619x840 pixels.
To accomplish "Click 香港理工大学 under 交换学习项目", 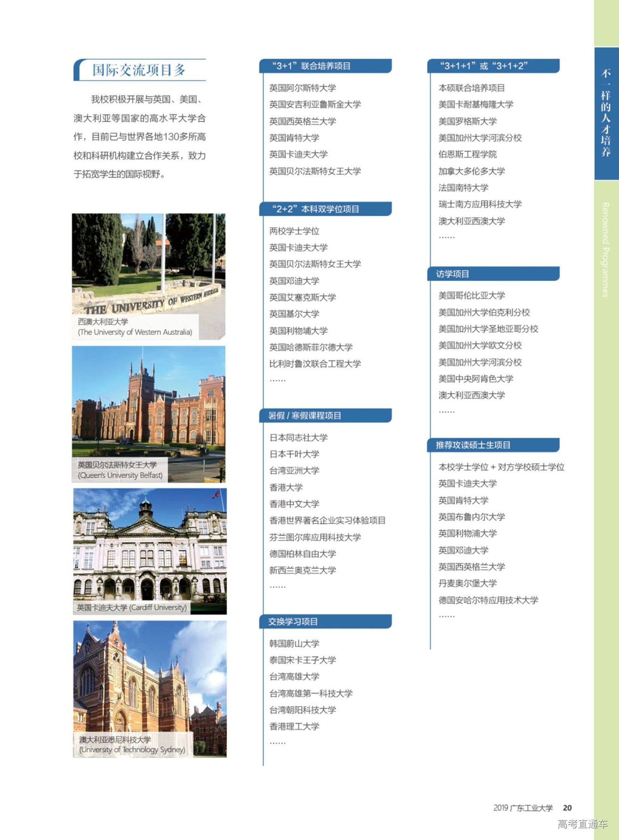I will pos(294,726).
